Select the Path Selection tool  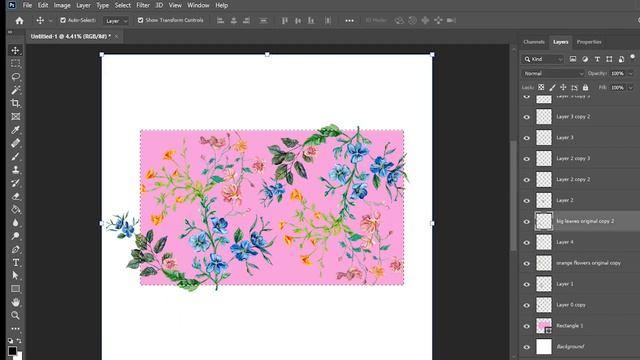click(16, 276)
